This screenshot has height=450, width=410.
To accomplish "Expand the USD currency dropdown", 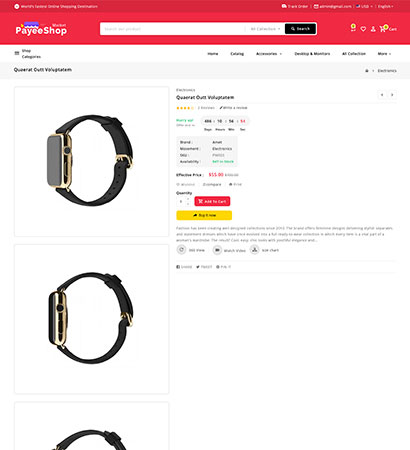I will [364, 6].
